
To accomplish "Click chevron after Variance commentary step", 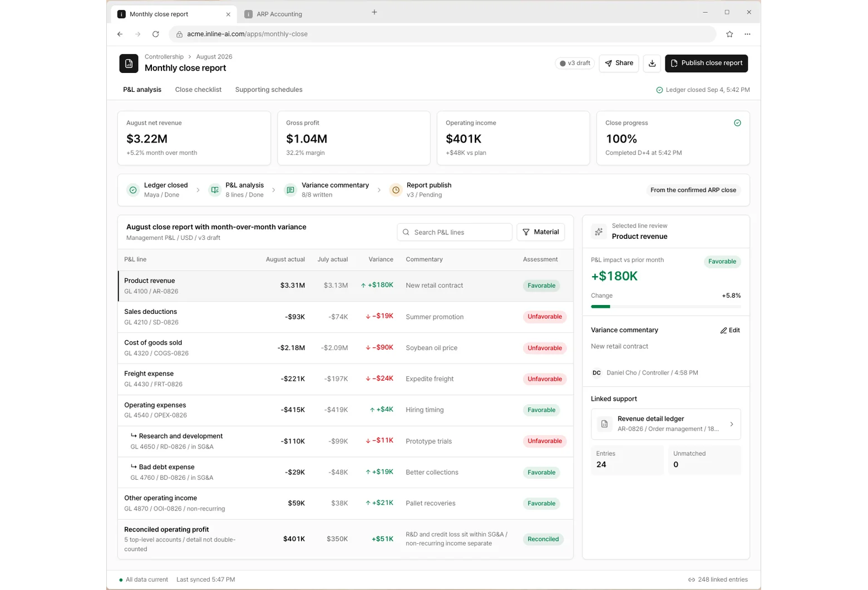I will (x=379, y=190).
